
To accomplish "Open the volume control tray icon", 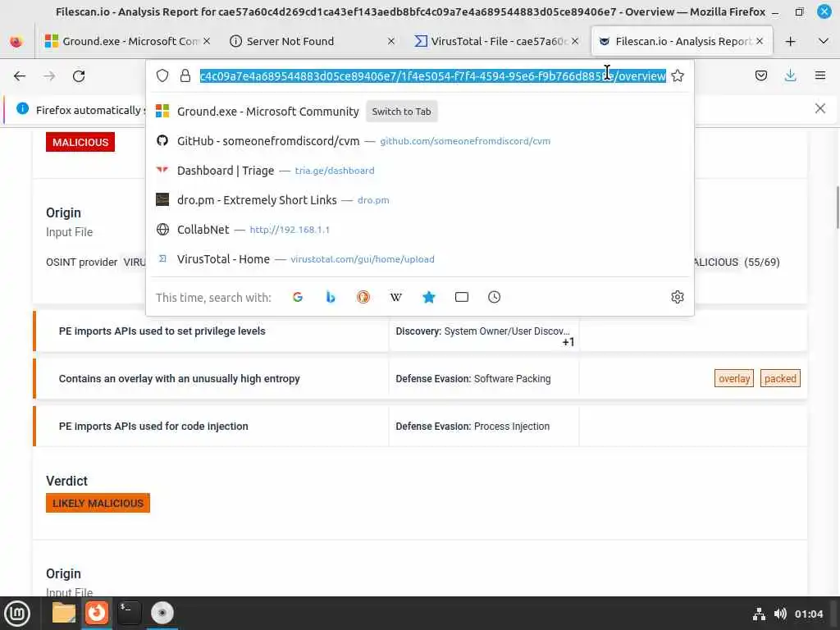I will pyautogui.click(x=780, y=614).
